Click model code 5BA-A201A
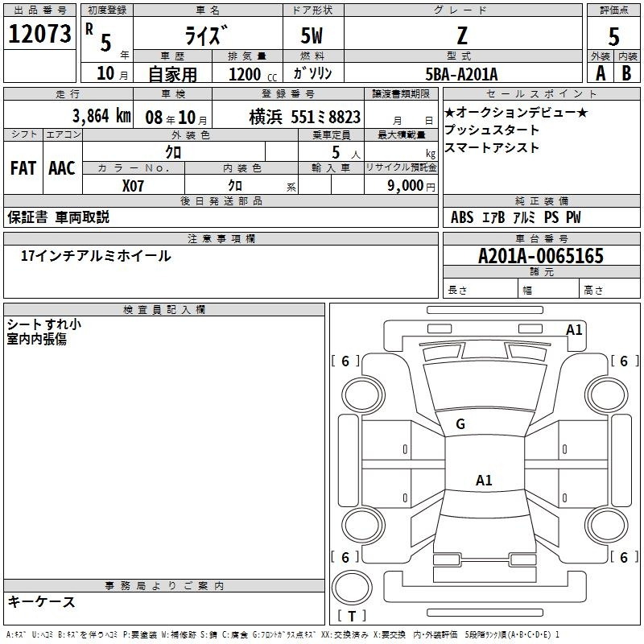The image size is (644, 644). (461, 74)
